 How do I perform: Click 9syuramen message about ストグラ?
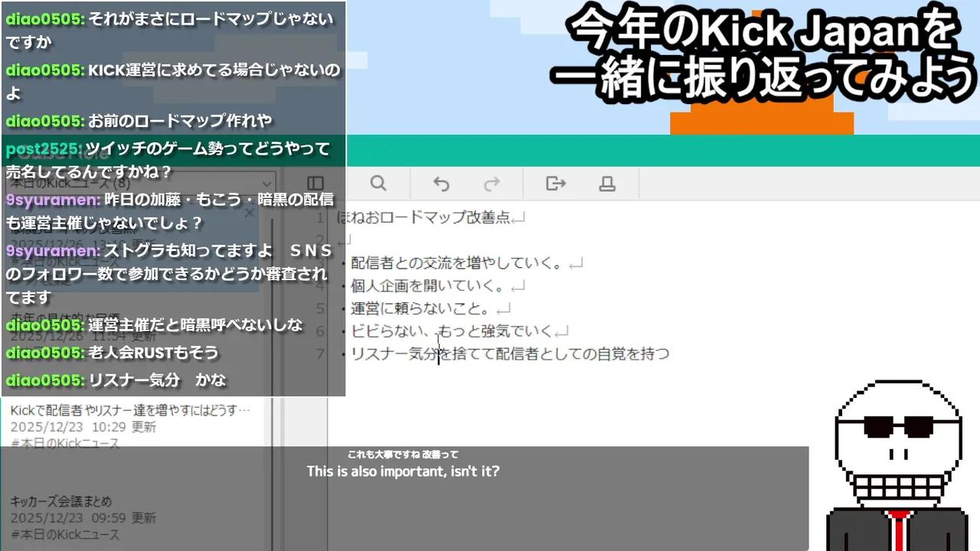point(170,273)
